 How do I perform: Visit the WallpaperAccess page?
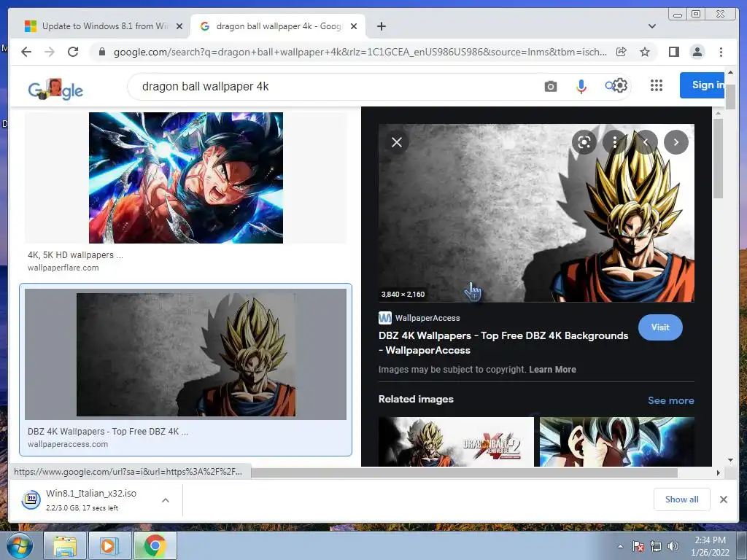tap(660, 327)
